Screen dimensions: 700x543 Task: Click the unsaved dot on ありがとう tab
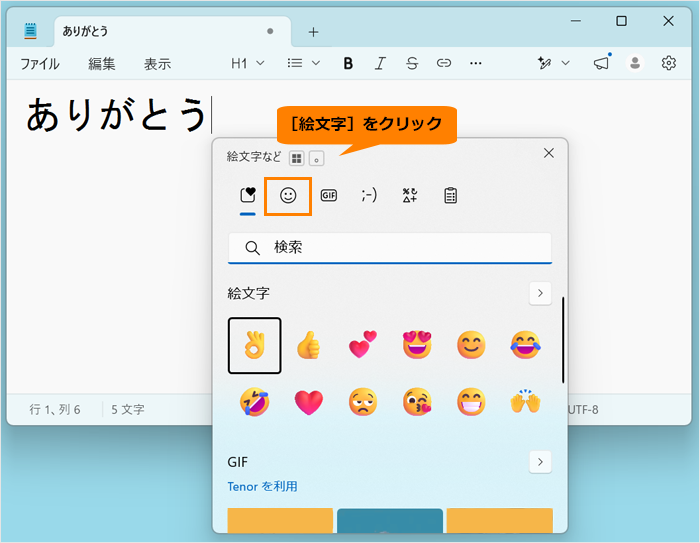tap(270, 31)
